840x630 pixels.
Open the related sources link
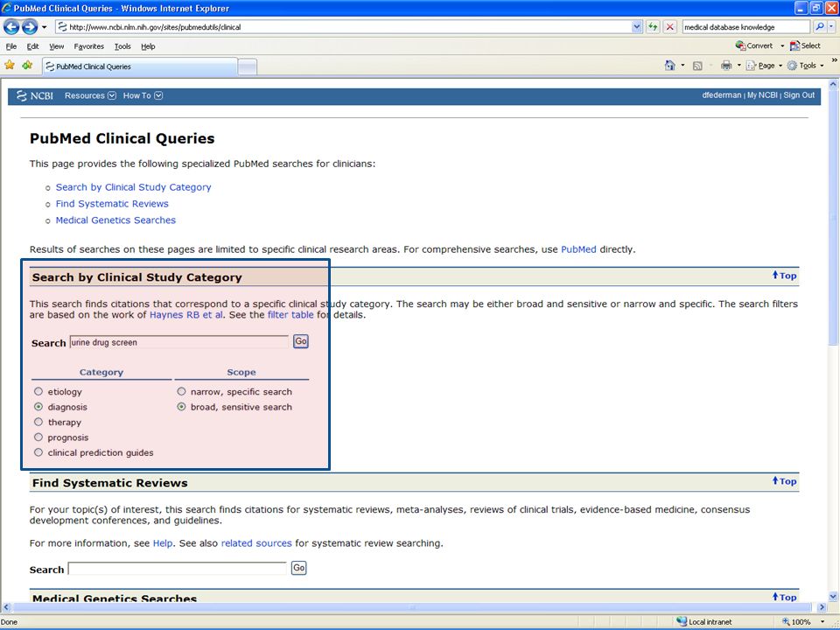(x=256, y=543)
